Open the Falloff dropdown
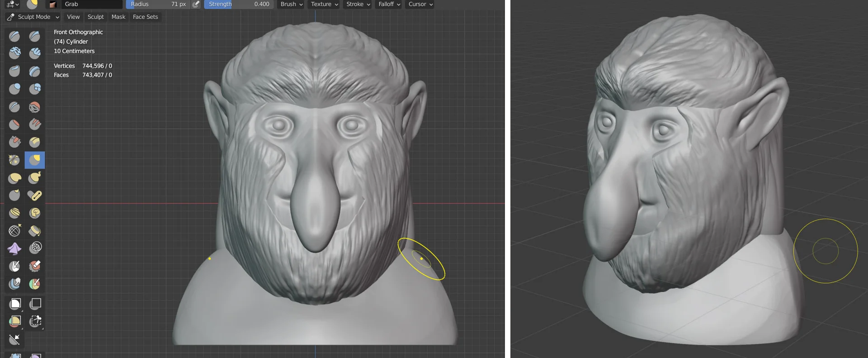868x358 pixels. 389,5
